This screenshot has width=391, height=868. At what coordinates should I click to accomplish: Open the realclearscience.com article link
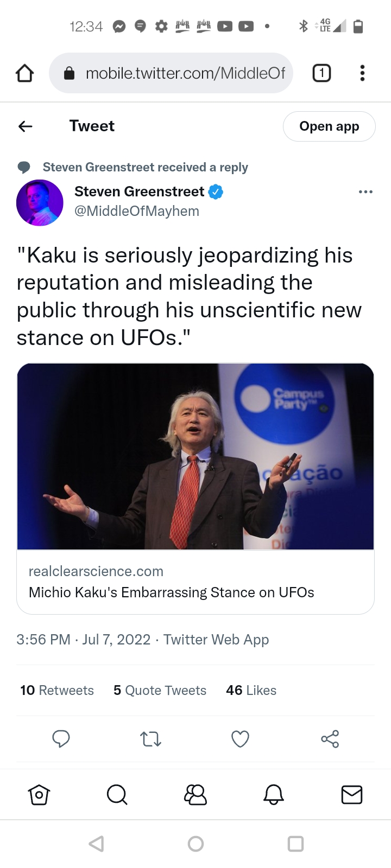pyautogui.click(x=195, y=582)
